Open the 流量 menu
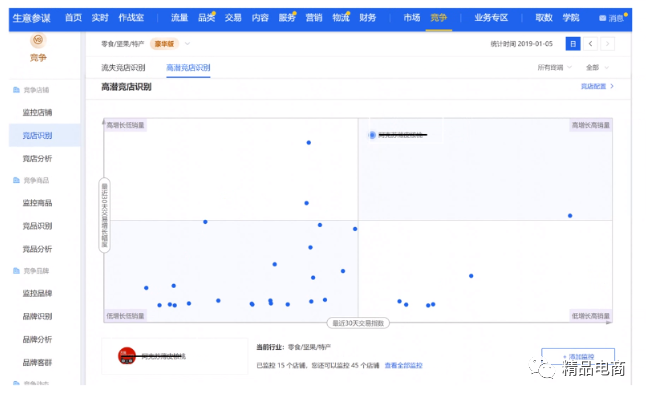The image size is (646, 397). (x=179, y=18)
